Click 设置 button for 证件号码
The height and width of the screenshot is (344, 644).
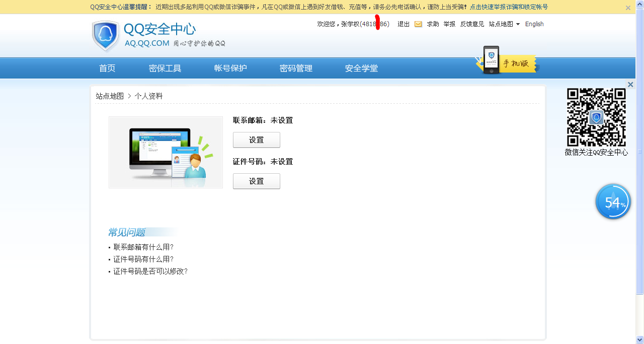pos(257,181)
